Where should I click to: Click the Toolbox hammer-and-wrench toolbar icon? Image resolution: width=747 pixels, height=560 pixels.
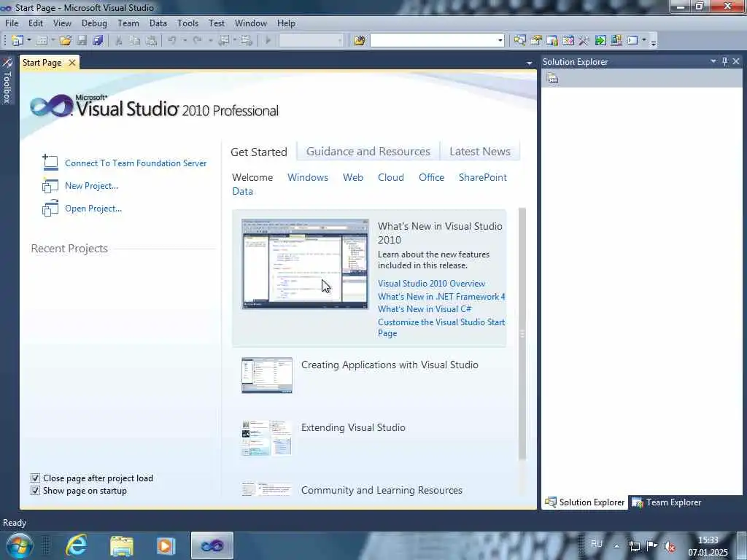(584, 41)
